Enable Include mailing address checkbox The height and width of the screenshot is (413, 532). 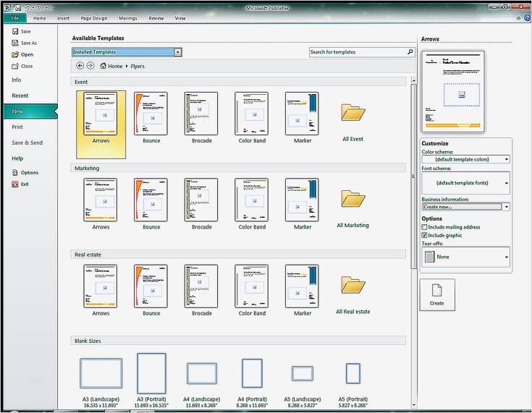424,227
